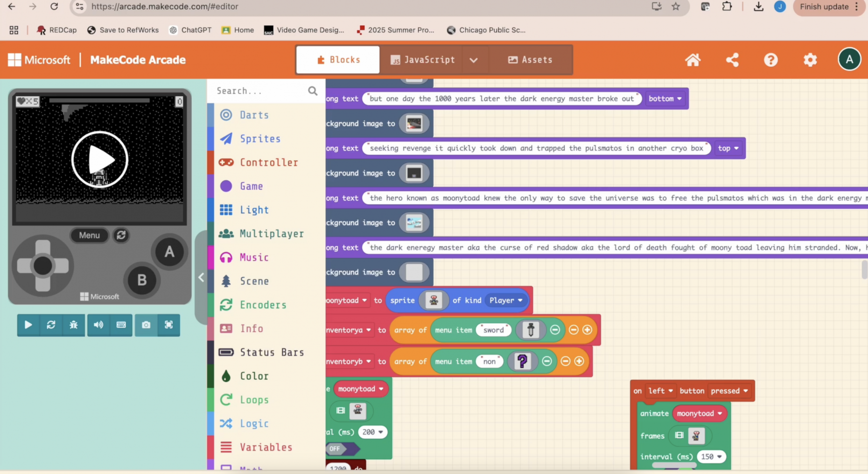The width and height of the screenshot is (868, 474).
Task: Restart the simulator using the restart icon
Action: tap(51, 325)
